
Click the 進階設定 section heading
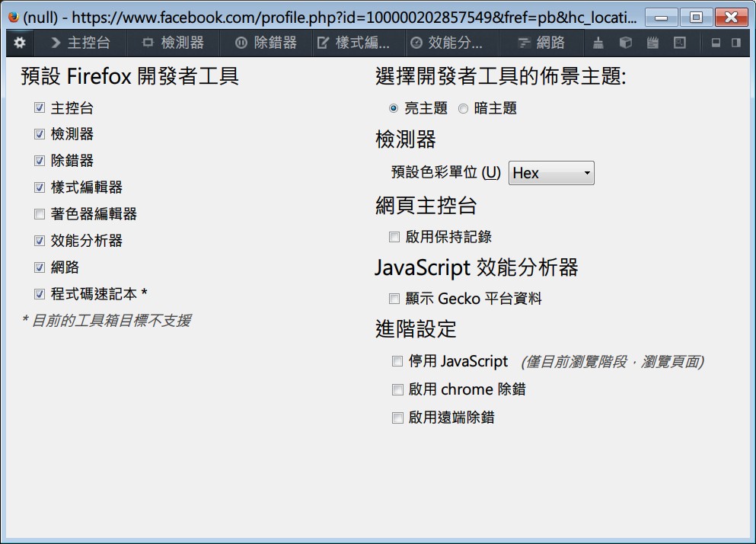(416, 329)
